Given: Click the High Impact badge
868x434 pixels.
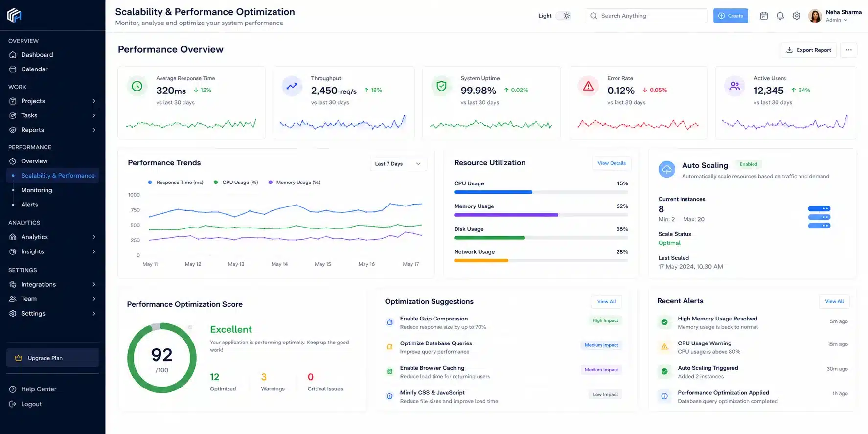Looking at the screenshot, I should pyautogui.click(x=605, y=320).
